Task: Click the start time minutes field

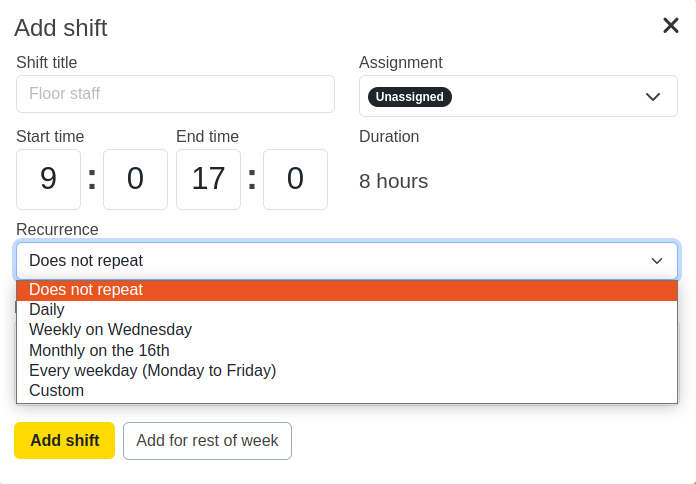Action: 135,179
